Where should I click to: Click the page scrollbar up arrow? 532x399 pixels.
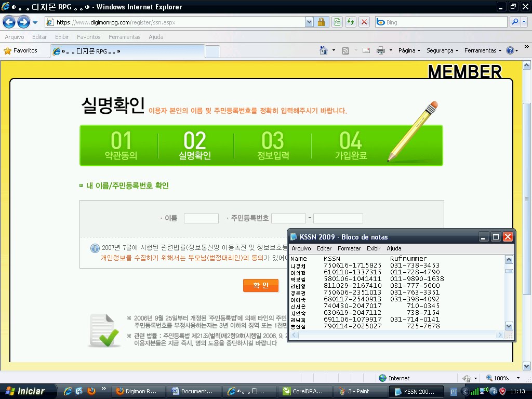[527, 65]
